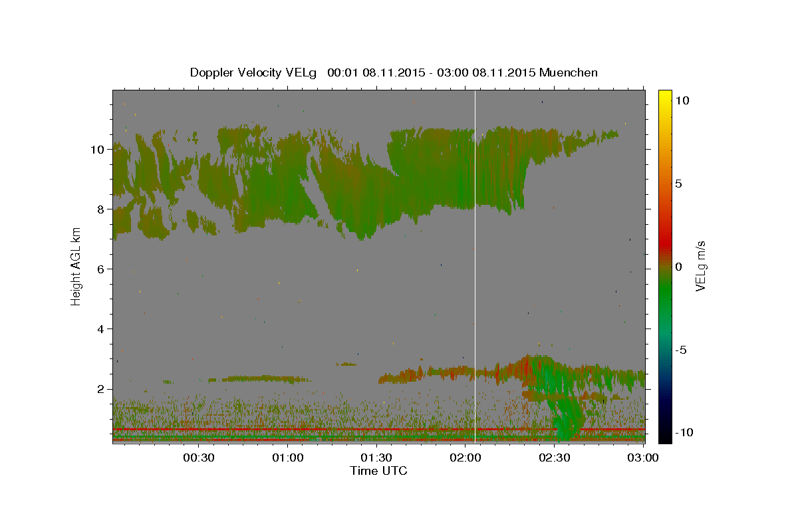Click the "Height AGL km" axis label
Image resolution: width=798 pixels, height=532 pixels.
(76, 266)
